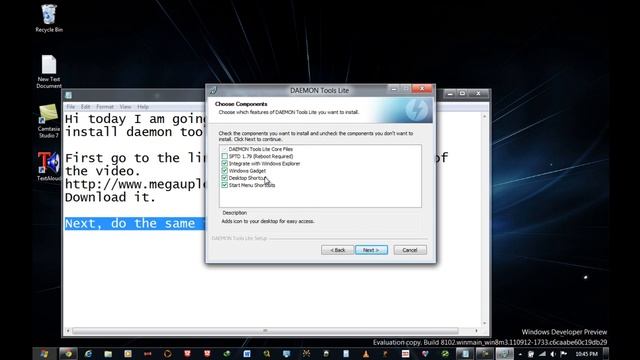The image size is (640, 360).
Task: Click the 'Download it.' line in Notepad
Action: pyautogui.click(x=110, y=197)
